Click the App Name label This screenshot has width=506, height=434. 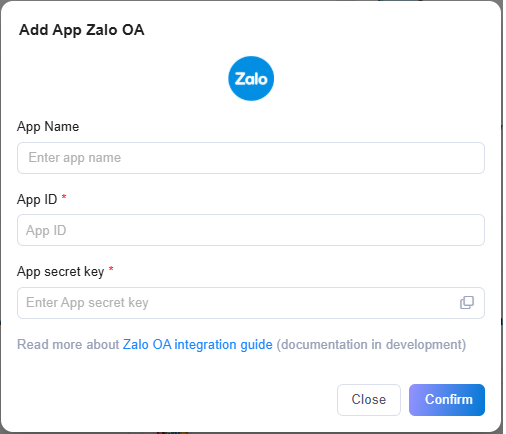point(48,127)
